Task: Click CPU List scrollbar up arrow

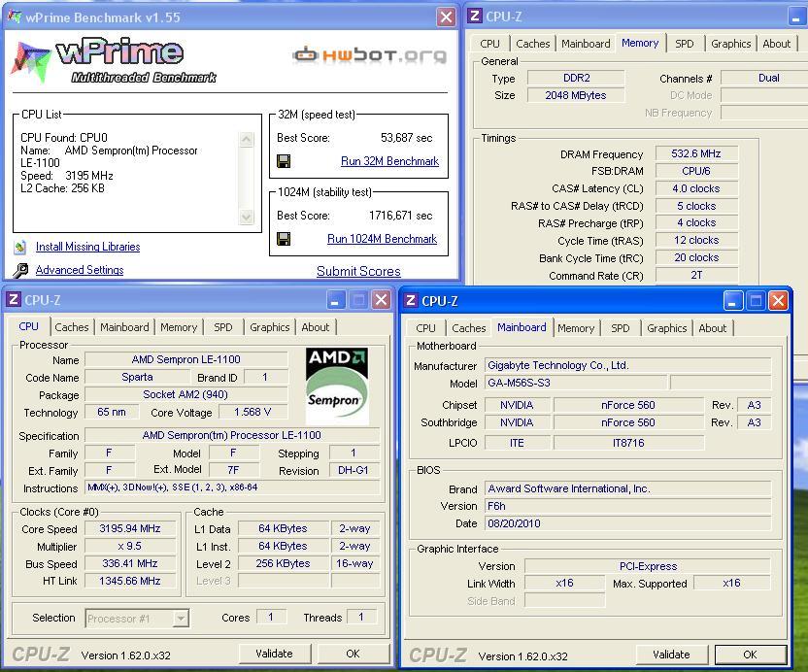Action: point(247,140)
